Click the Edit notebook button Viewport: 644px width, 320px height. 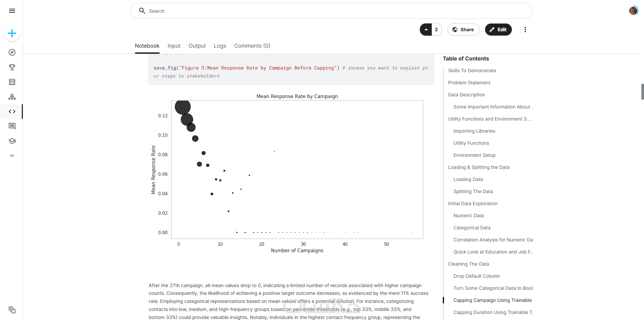[x=498, y=30]
